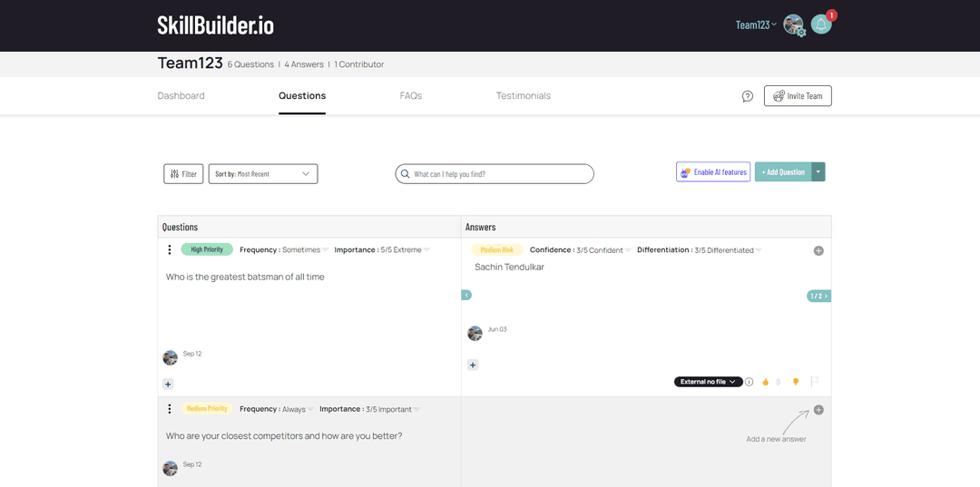Screen dimensions: 980x487
Task: Go to the next answer using 1/2 arrow
Action: point(818,296)
